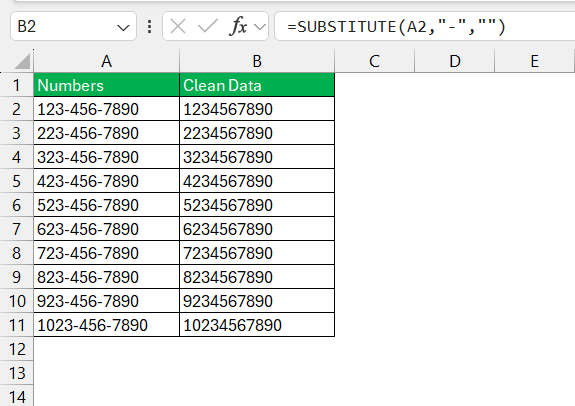Select cell with 623-456-7890
575x406 pixels.
tap(106, 229)
